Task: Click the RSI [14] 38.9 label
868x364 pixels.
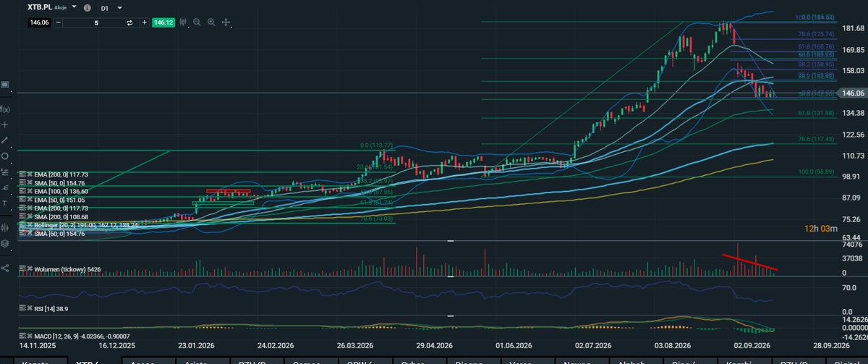Action: coord(50,309)
